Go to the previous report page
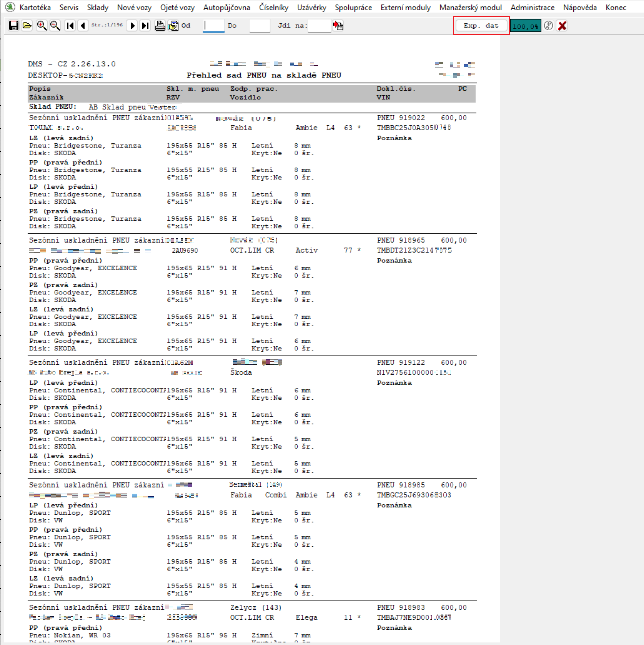The width and height of the screenshot is (644, 645). click(83, 26)
